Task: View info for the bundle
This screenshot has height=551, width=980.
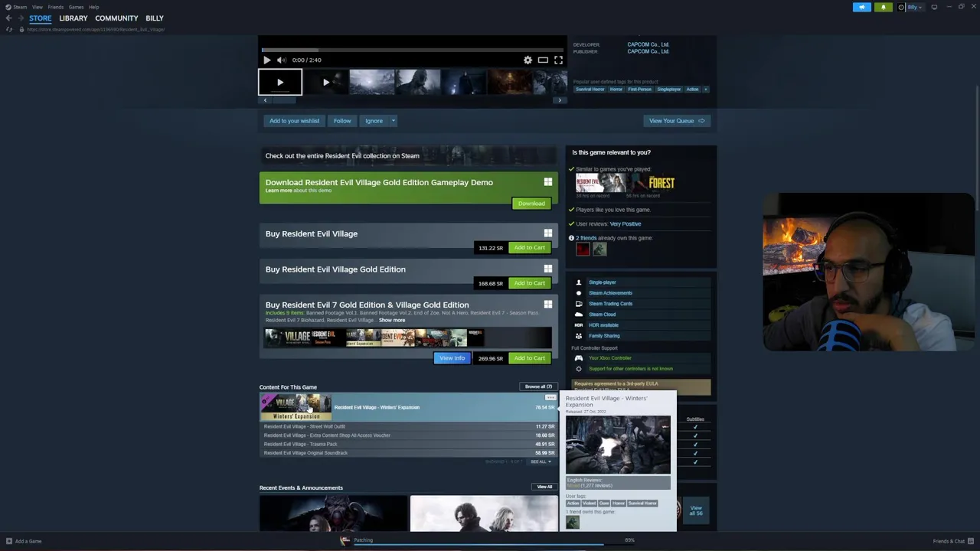Action: (452, 358)
